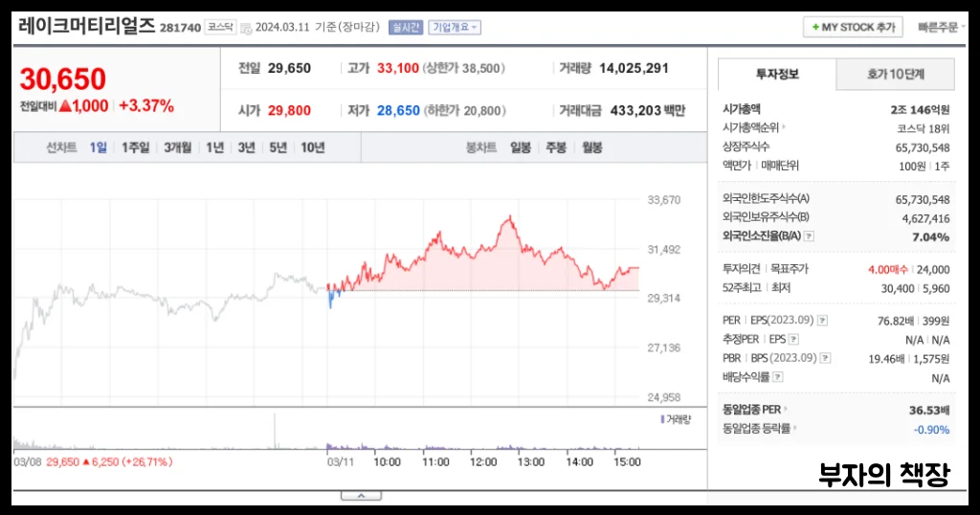Collapse the chart with bottom arrow handle
This screenshot has height=515, width=980.
(361, 496)
